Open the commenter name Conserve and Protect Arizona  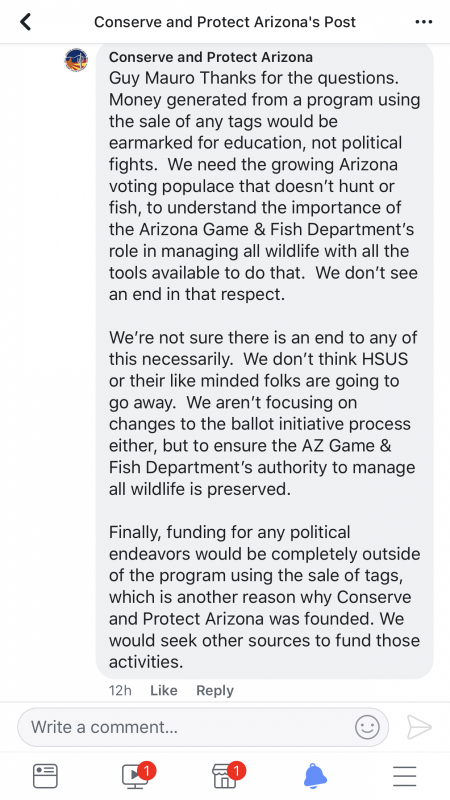[211, 57]
